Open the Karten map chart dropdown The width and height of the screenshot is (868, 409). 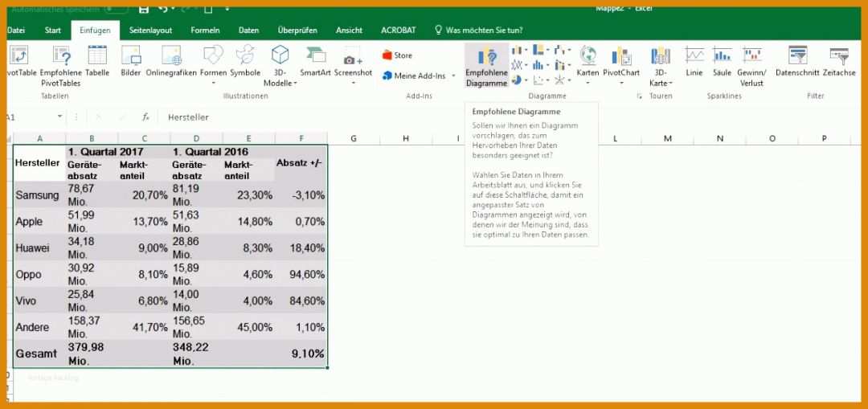588,84
